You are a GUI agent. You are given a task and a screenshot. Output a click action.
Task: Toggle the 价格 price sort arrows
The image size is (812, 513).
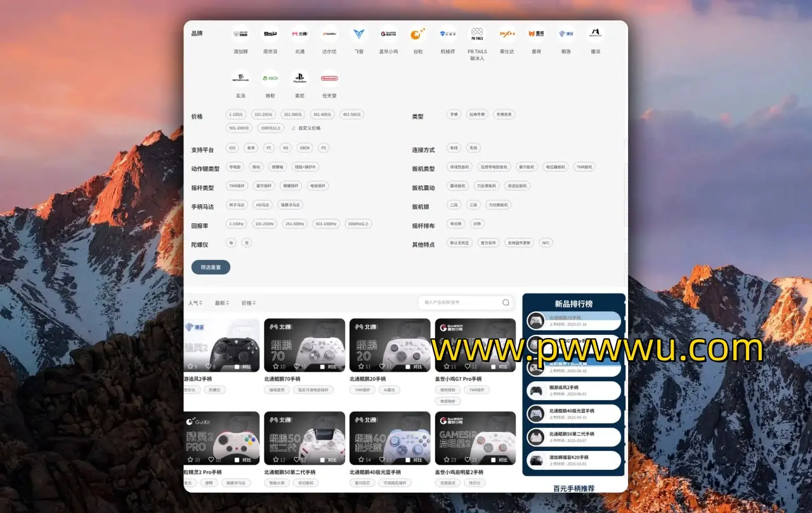pos(254,303)
